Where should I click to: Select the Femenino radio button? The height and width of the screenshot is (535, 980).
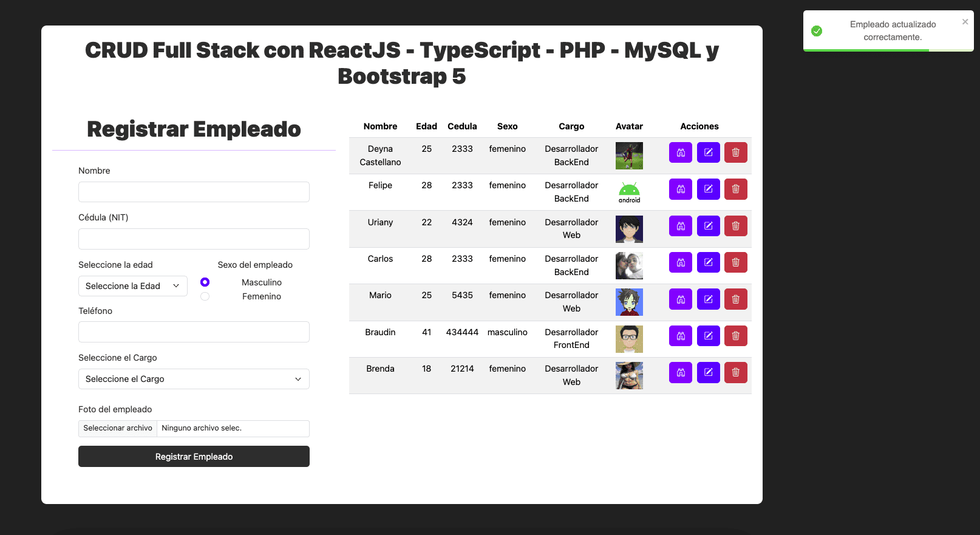pyautogui.click(x=205, y=296)
